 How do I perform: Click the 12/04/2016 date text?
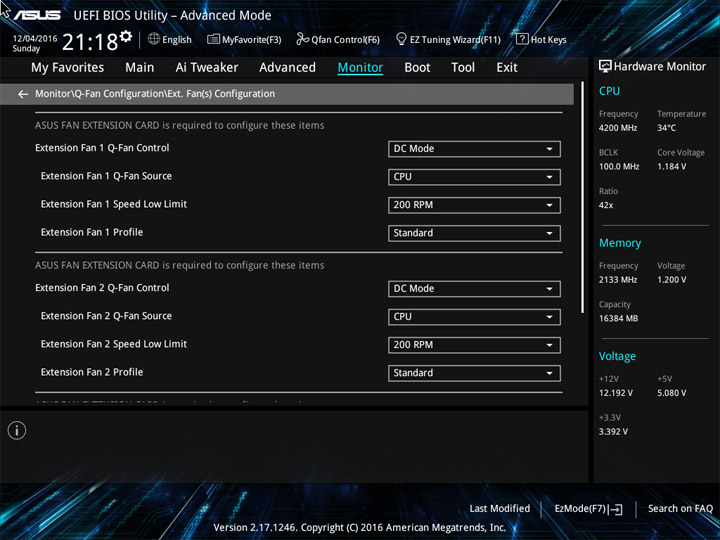pos(35,39)
